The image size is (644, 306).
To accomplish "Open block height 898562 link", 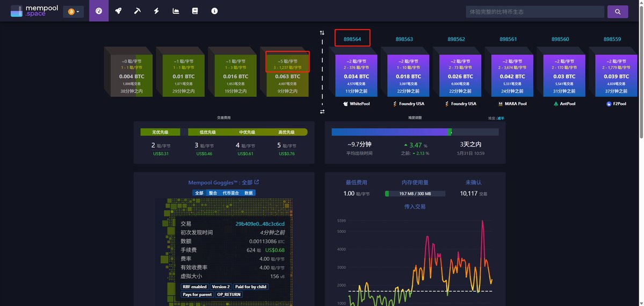I will click(x=457, y=39).
